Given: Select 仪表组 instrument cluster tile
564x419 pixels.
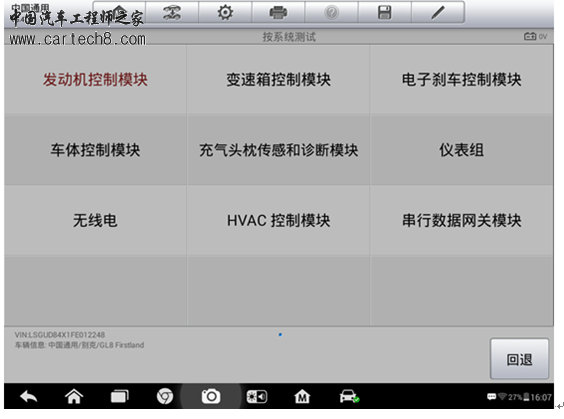Looking at the screenshot, I should click(461, 150).
